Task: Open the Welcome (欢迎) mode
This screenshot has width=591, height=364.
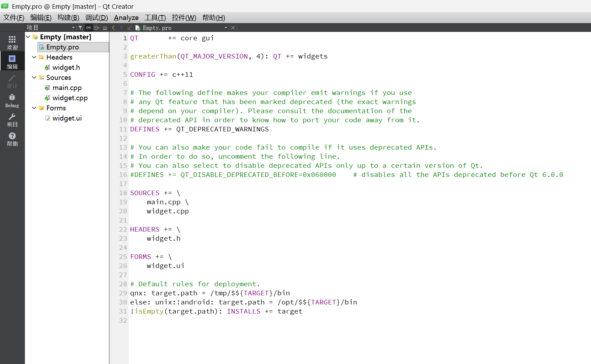Action: tap(12, 42)
